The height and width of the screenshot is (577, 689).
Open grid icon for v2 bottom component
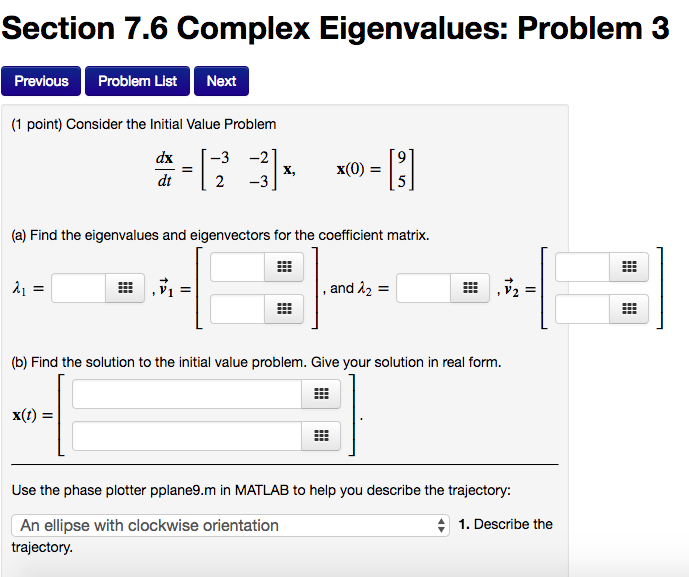click(628, 309)
